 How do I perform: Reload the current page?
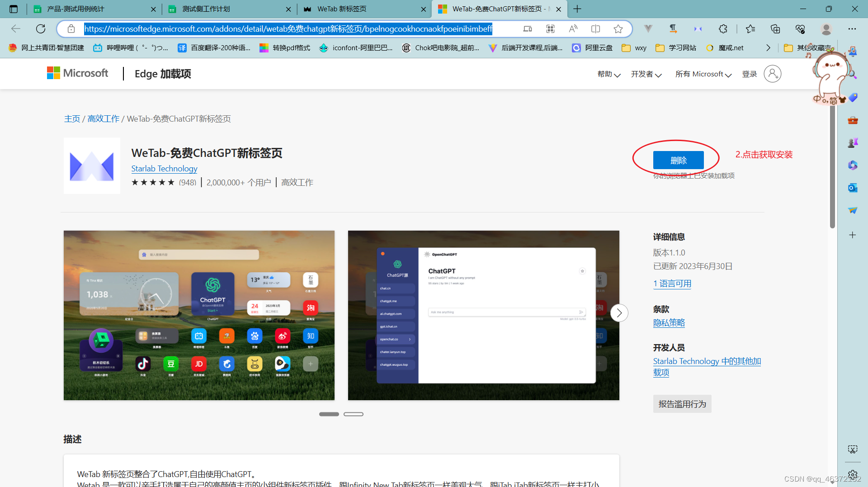coord(41,29)
